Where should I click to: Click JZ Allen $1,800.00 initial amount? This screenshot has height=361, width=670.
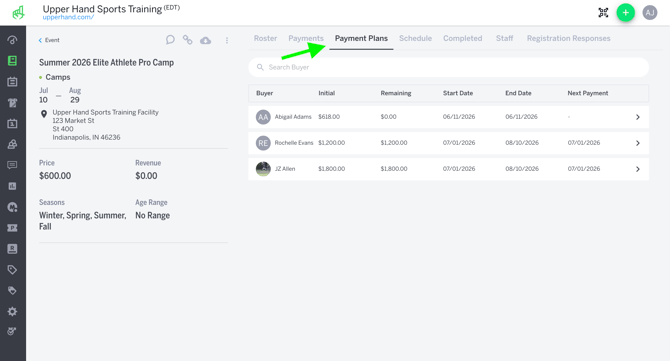click(x=332, y=169)
